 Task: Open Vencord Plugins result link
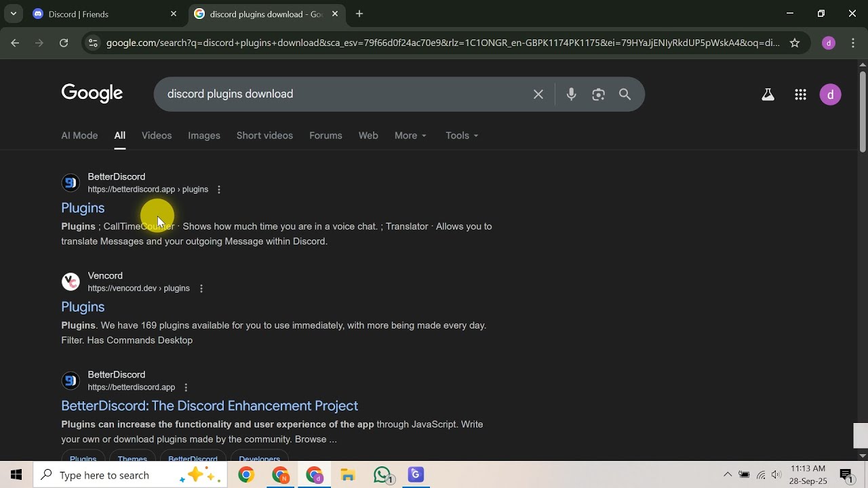(83, 307)
